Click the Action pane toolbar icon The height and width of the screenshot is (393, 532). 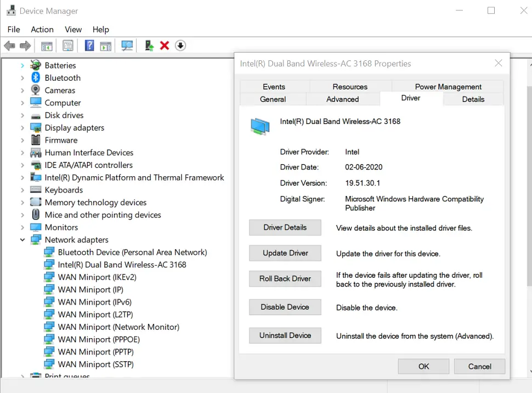pos(106,46)
